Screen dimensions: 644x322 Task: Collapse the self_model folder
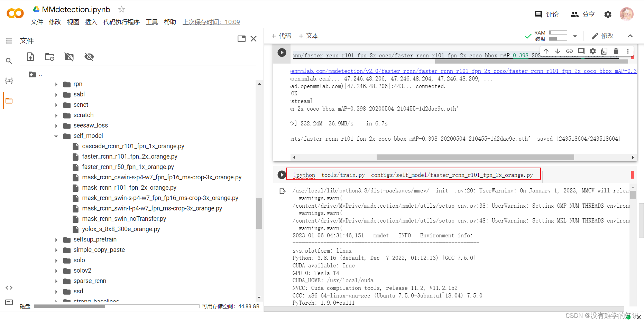click(56, 136)
